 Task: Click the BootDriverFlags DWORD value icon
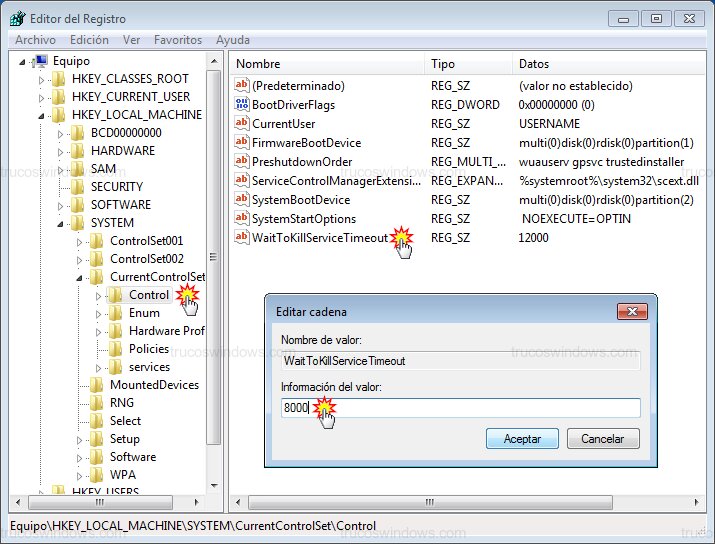(241, 105)
